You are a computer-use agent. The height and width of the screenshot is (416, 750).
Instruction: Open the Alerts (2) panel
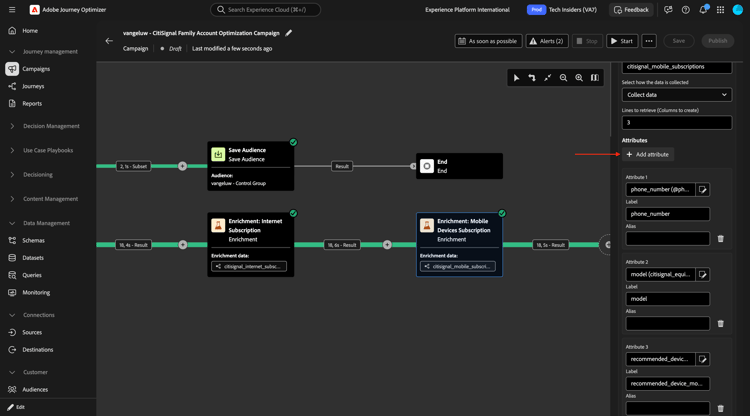pyautogui.click(x=547, y=41)
